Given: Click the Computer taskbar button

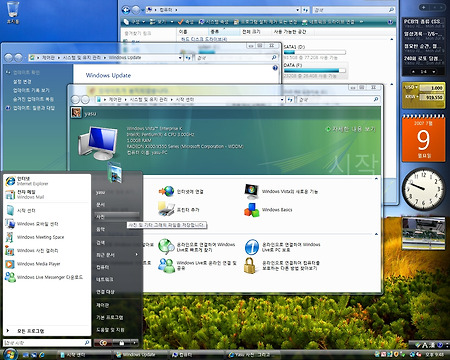Looking at the screenshot, I should [x=197, y=355].
